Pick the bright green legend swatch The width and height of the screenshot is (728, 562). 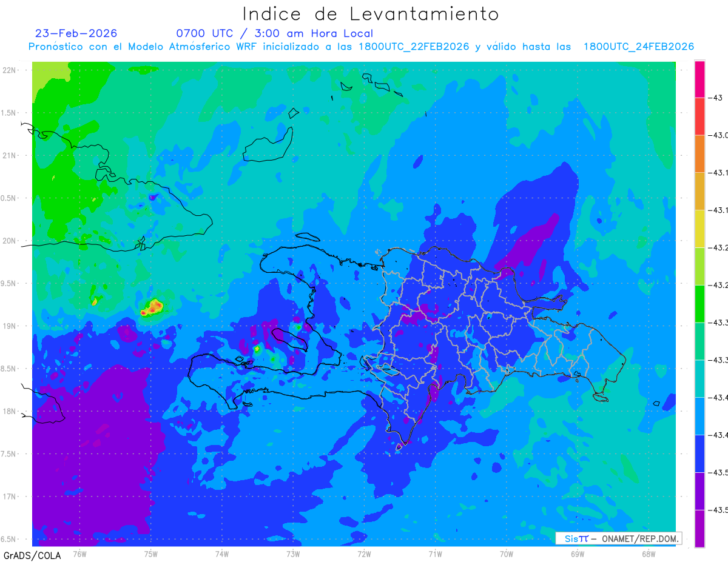(699, 303)
